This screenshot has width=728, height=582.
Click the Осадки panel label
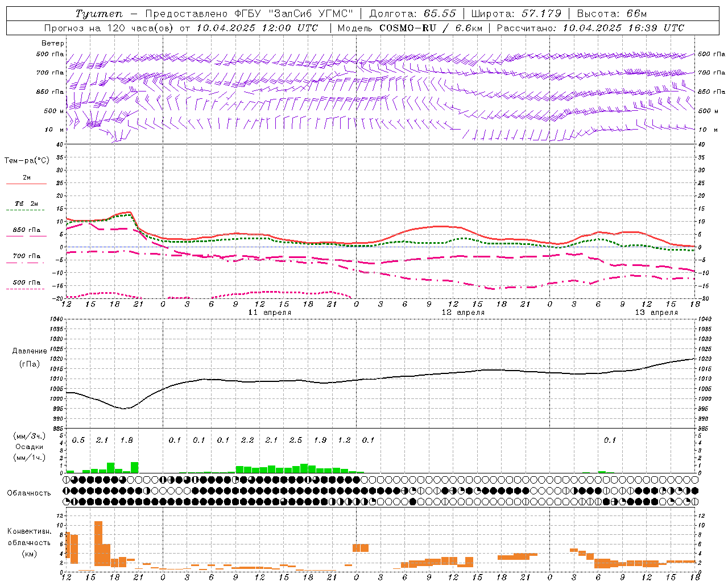click(x=29, y=447)
